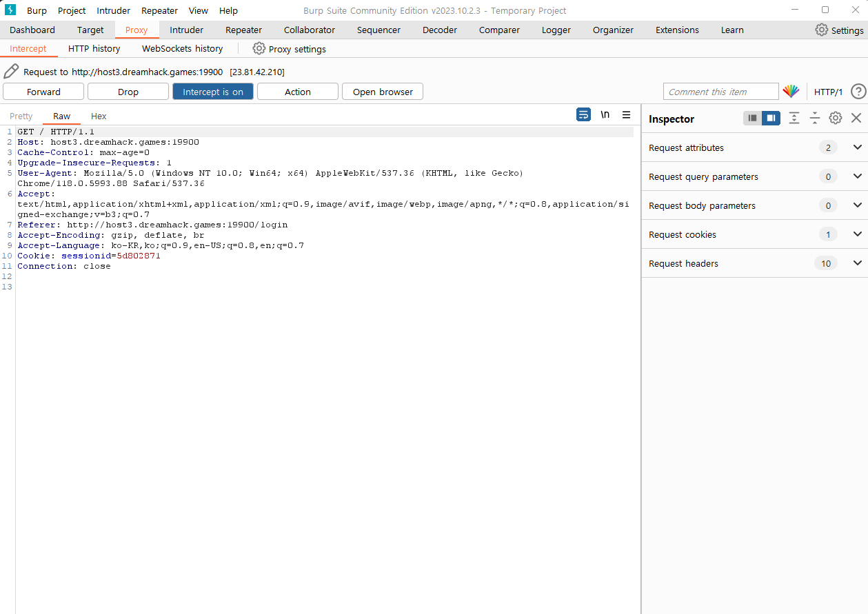Click the Comment this item field
The height and width of the screenshot is (614, 868).
point(720,92)
